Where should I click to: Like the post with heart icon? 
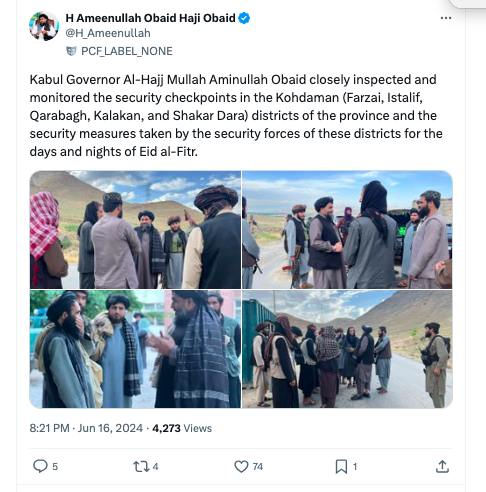[241, 466]
